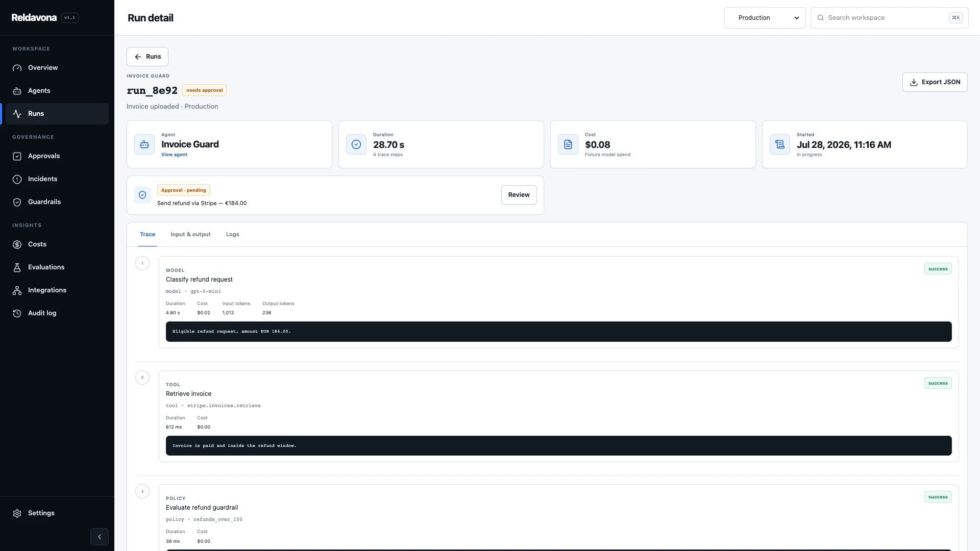Click the Runs activity pulse icon
The height and width of the screenshot is (551, 980).
coord(17,114)
